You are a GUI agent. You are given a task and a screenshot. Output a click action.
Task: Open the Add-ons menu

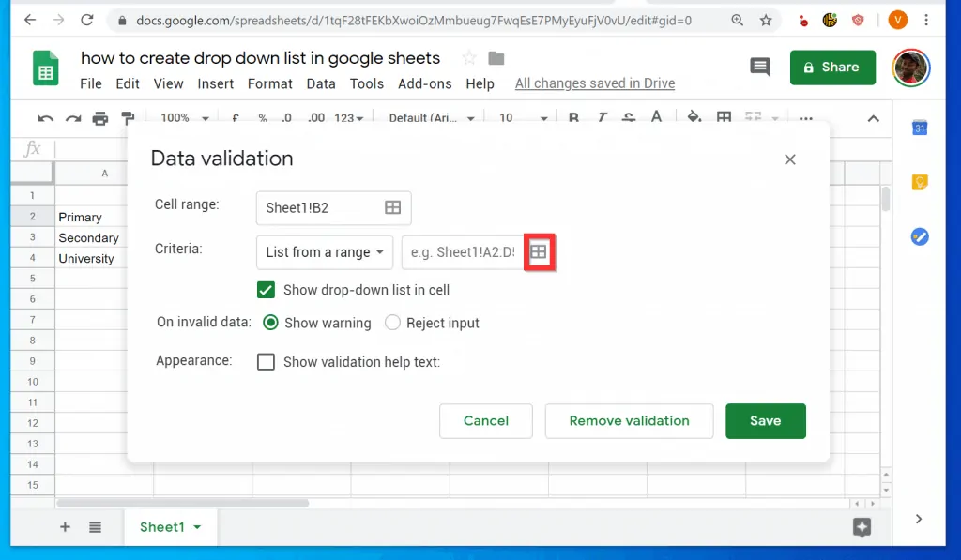click(424, 83)
